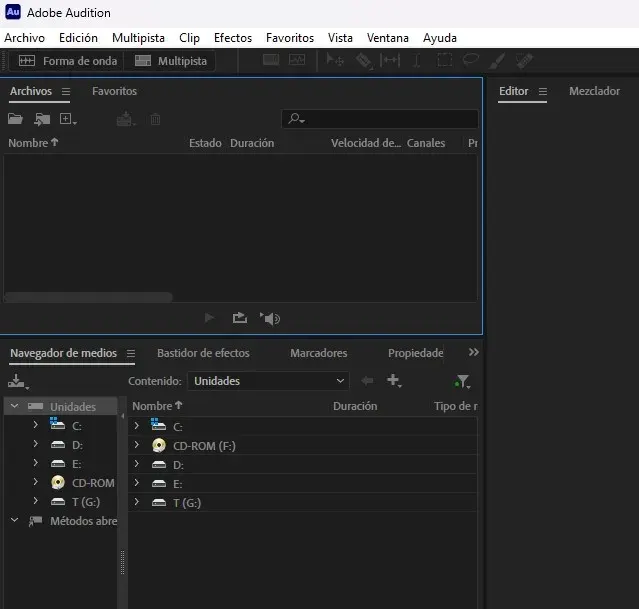Click the trash Close Files icon
639x609 pixels.
click(x=155, y=119)
